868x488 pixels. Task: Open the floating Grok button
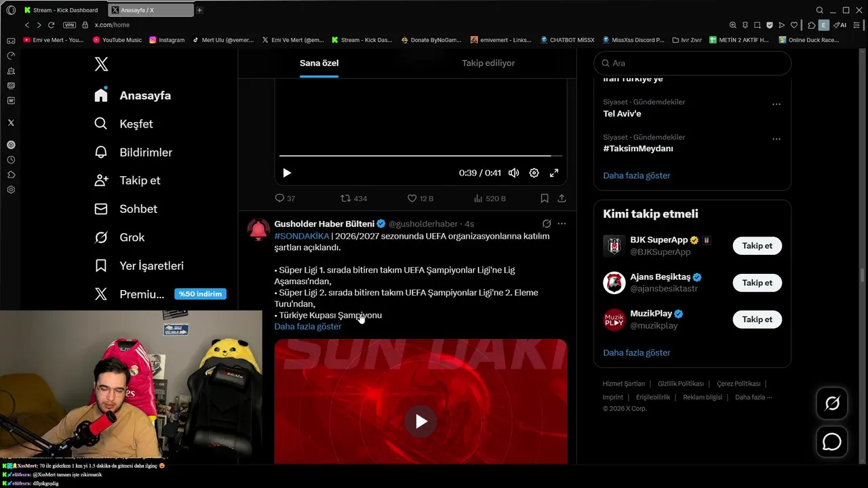point(832,404)
